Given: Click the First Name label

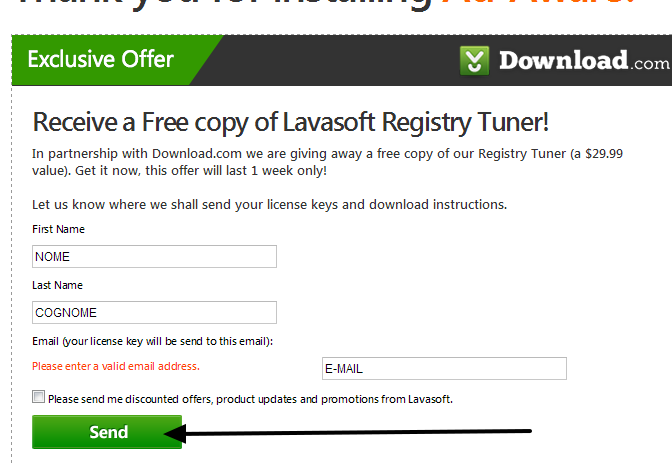Looking at the screenshot, I should coord(58,229).
